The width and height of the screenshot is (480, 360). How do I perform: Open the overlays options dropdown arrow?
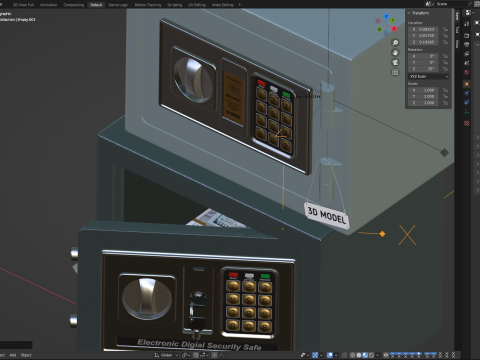click(x=336, y=355)
